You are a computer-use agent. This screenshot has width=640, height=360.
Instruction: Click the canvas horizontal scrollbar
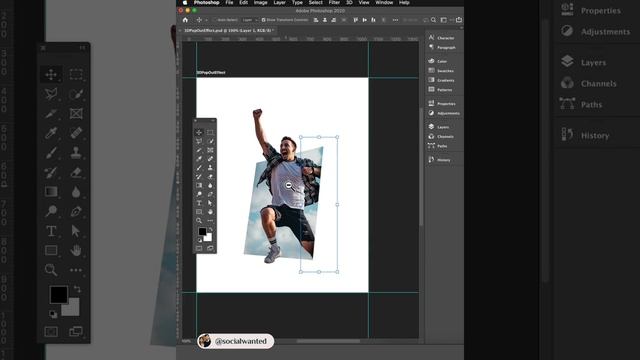(x=329, y=341)
